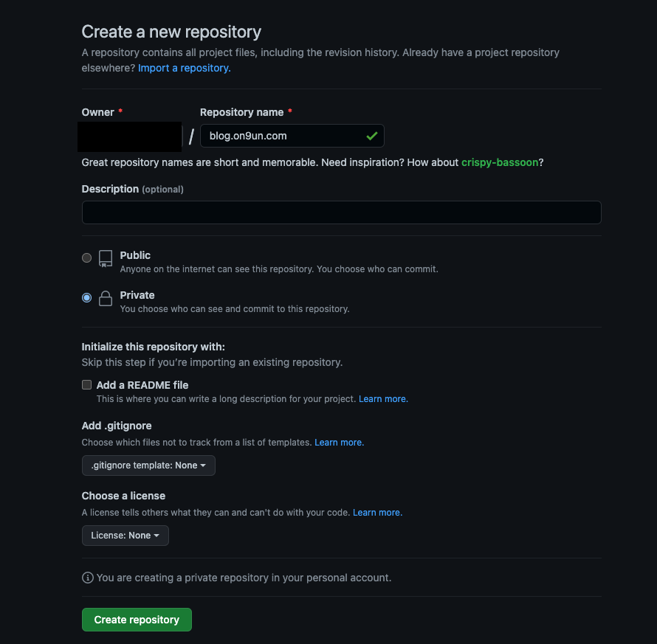Open the License None dropdown
The image size is (657, 644).
point(125,536)
